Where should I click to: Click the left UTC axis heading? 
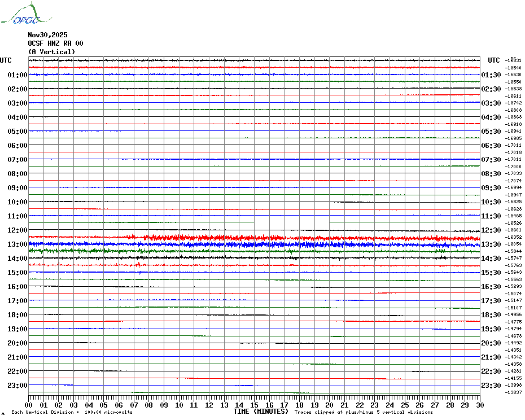click(x=6, y=60)
